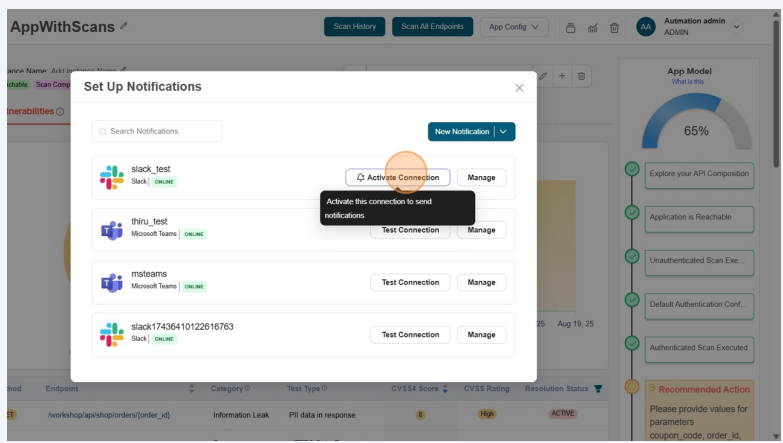The height and width of the screenshot is (443, 783).
Task: Manage the msteams notification
Action: (x=481, y=282)
